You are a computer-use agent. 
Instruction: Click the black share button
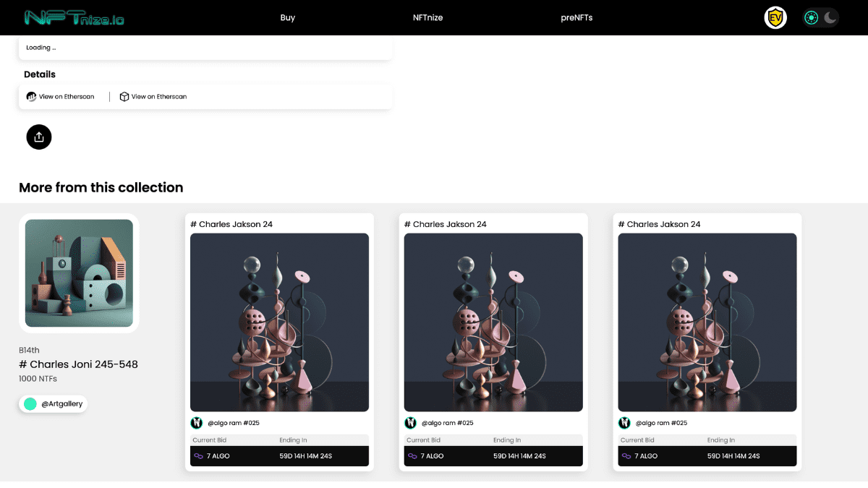39,137
